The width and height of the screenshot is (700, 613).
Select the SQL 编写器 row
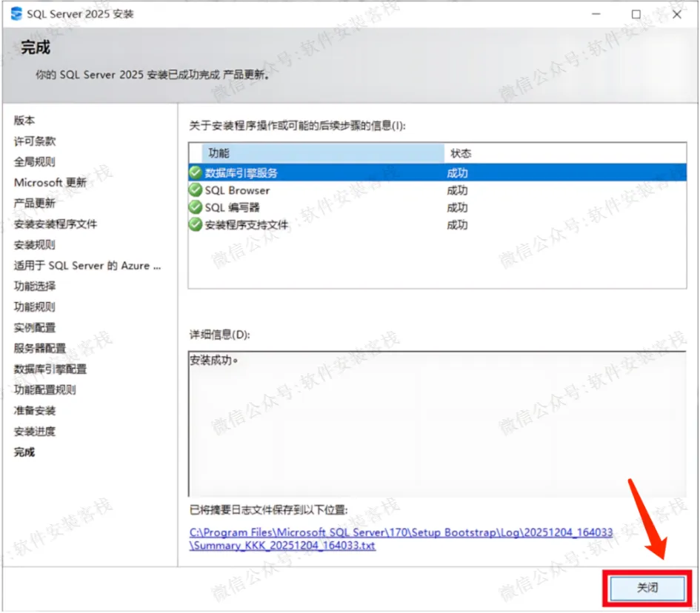[x=438, y=207]
